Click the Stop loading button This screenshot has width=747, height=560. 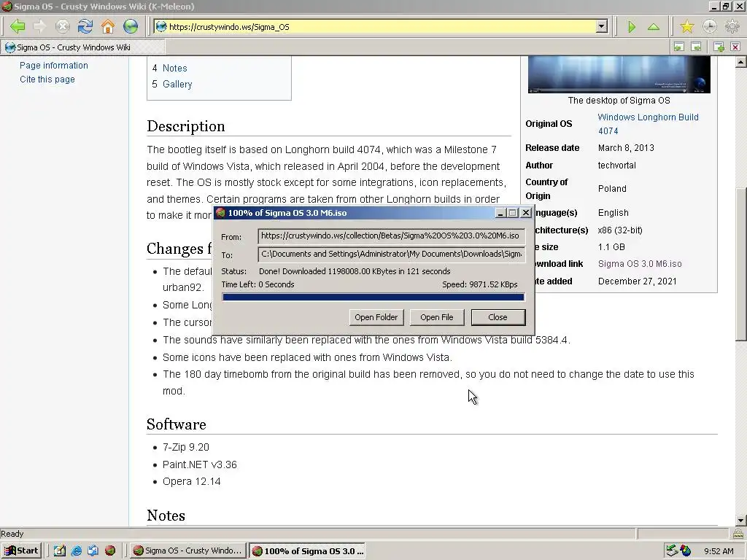pos(63,27)
